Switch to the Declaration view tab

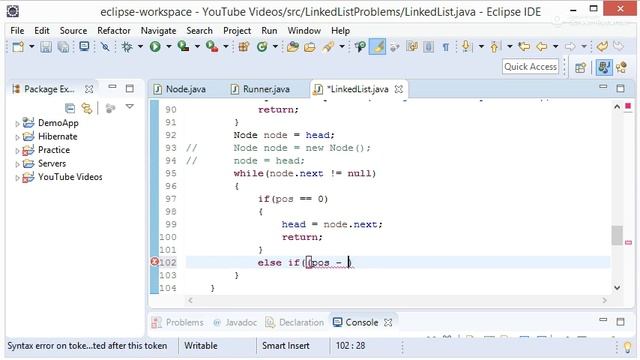(294, 322)
